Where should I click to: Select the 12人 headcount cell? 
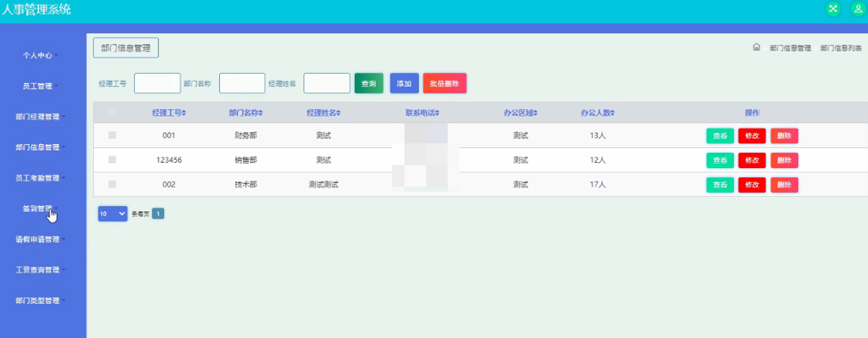[598, 160]
